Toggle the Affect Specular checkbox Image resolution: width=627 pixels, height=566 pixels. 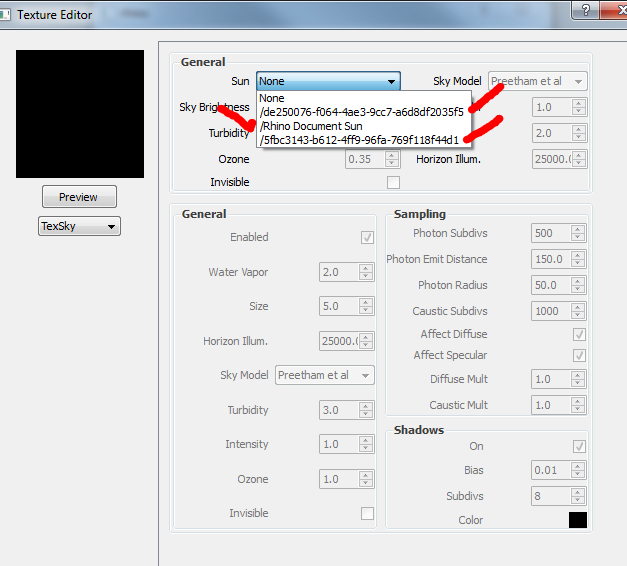[579, 355]
